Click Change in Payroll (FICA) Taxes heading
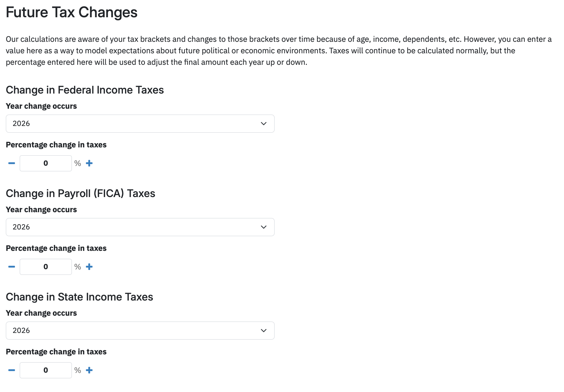This screenshot has height=392, width=564. click(x=81, y=194)
